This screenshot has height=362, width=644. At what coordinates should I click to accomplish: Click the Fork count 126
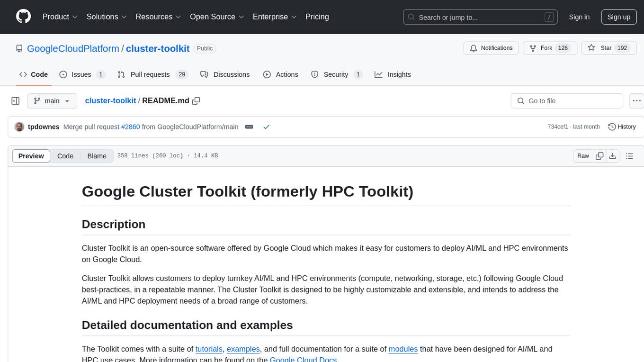(563, 48)
